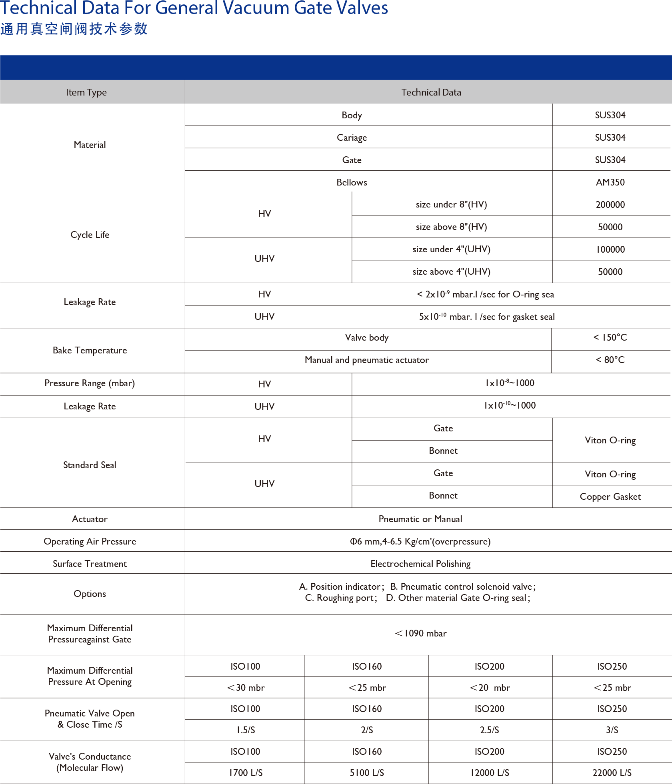The image size is (672, 784).
Task: Click the 'Bake Temperature' row label
Action: [x=90, y=350]
